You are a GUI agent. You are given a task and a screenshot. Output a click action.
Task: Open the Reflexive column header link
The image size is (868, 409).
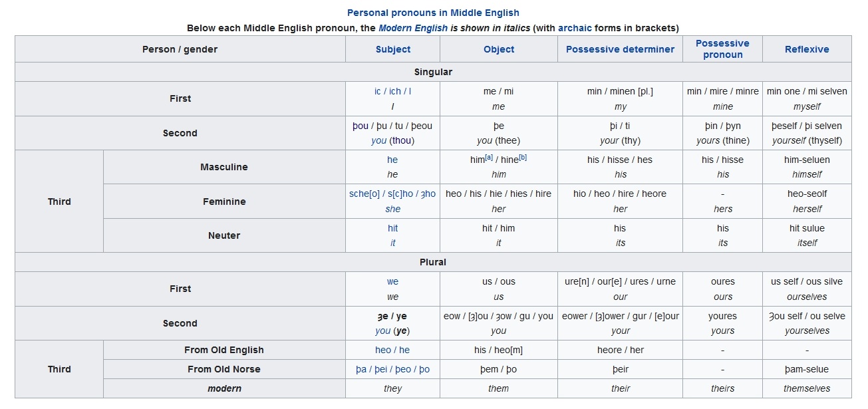tap(807, 49)
